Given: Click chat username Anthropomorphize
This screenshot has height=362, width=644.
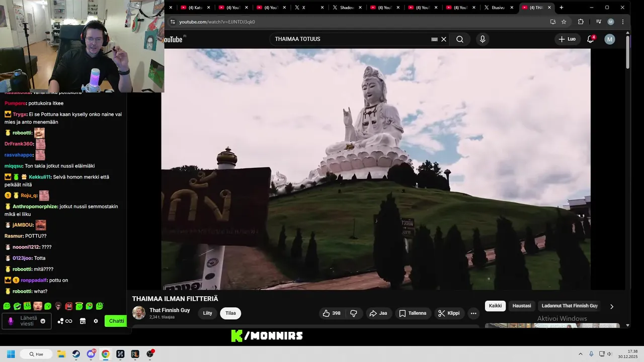Looking at the screenshot, I should (35, 207).
